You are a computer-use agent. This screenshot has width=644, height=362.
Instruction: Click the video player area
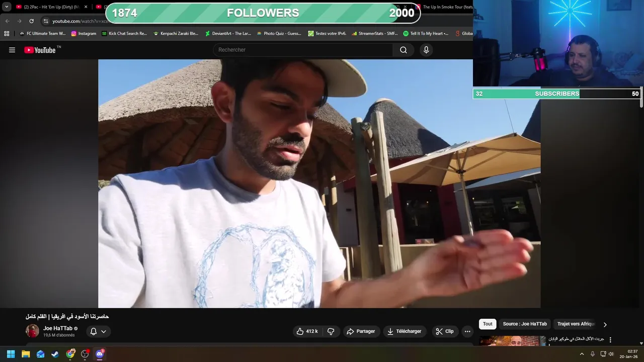pyautogui.click(x=319, y=184)
